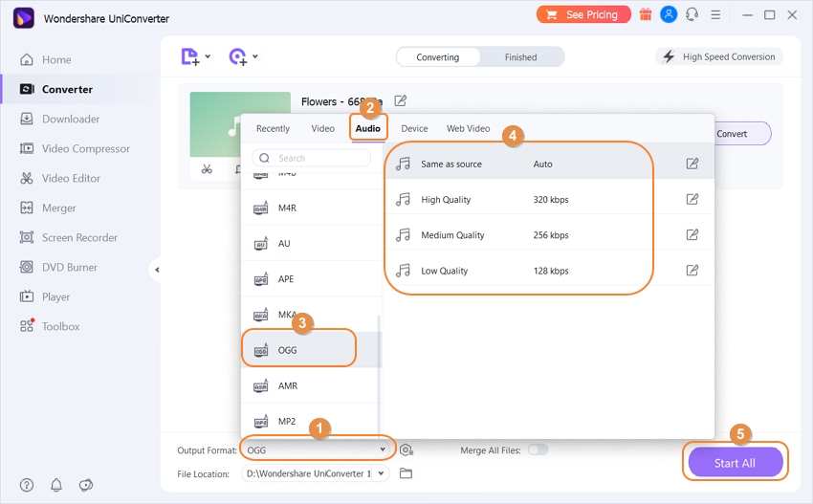Screen dimensions: 813x504
Task: Edit the Low Quality preset settings
Action: point(692,270)
